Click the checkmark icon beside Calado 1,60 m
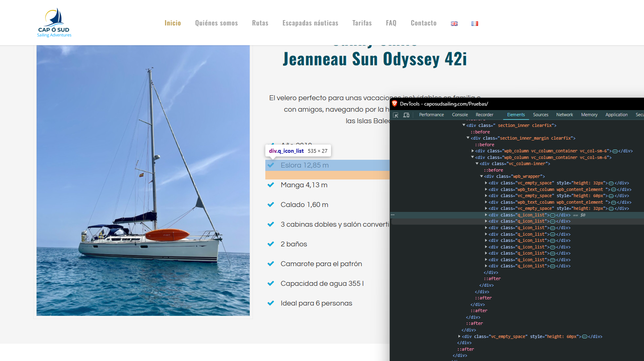This screenshot has width=644, height=361. pos(271,205)
